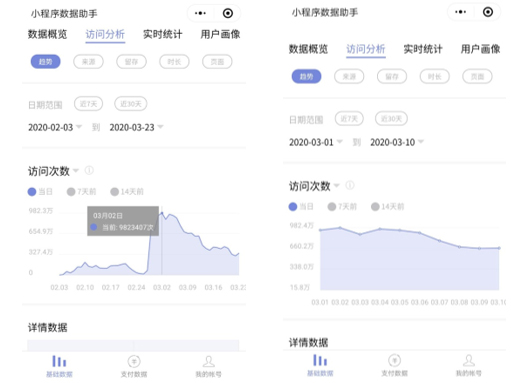
Task: Select the 来源 pill in the left panel
Action: 89,62
